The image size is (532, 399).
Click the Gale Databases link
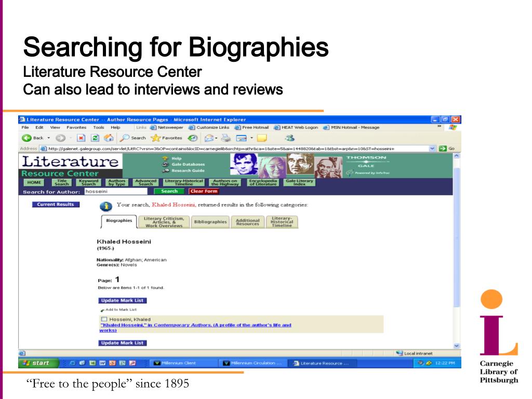pyautogui.click(x=188, y=164)
